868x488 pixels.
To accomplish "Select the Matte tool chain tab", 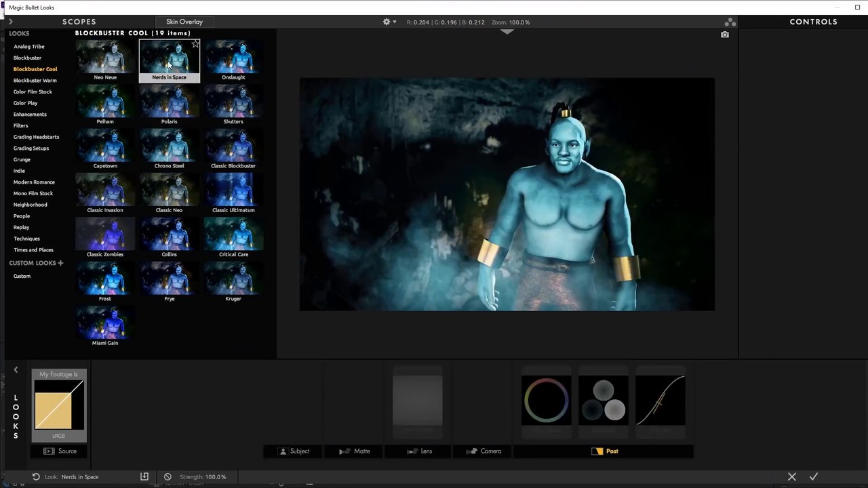I will click(355, 451).
